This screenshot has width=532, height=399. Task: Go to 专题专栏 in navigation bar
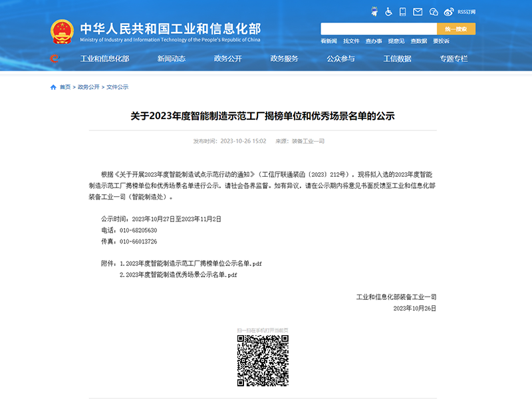coord(454,59)
